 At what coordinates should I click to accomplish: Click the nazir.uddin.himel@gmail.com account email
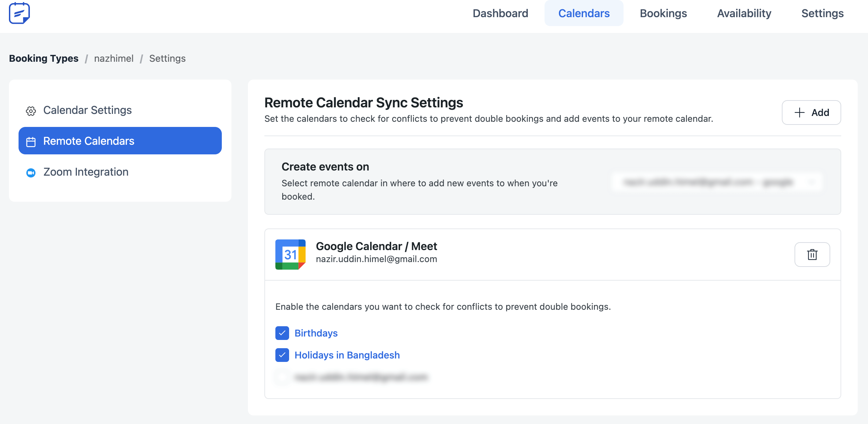(x=376, y=259)
